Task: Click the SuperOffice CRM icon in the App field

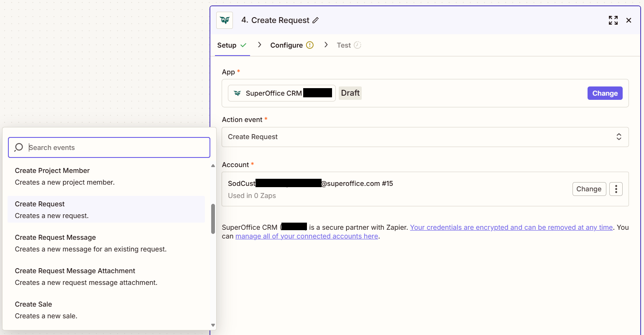Action: 237,93
